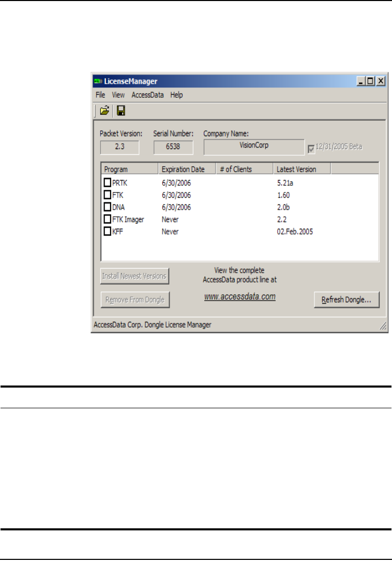Check the FTK Imager checkbox
The image size is (392, 578).
click(x=107, y=219)
